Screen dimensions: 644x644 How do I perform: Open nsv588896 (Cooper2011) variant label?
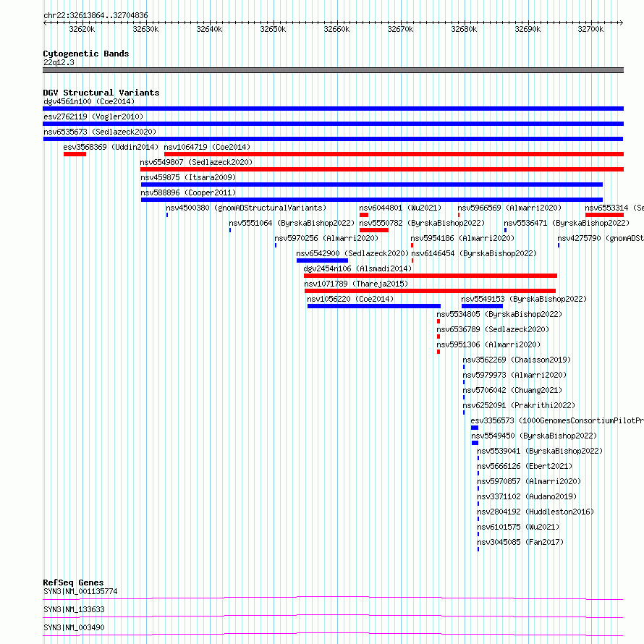coord(188,192)
